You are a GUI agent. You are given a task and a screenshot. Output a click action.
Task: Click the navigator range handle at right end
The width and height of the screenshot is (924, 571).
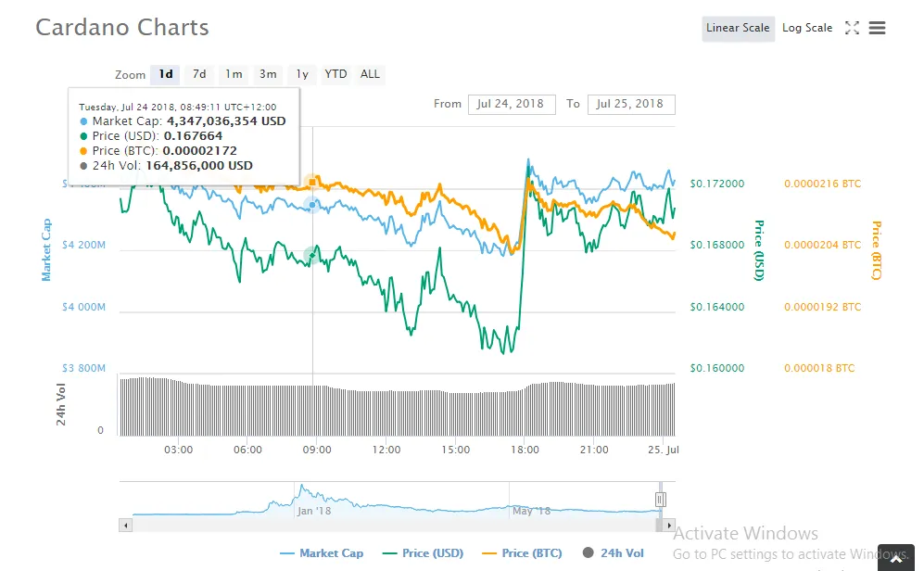(x=661, y=500)
